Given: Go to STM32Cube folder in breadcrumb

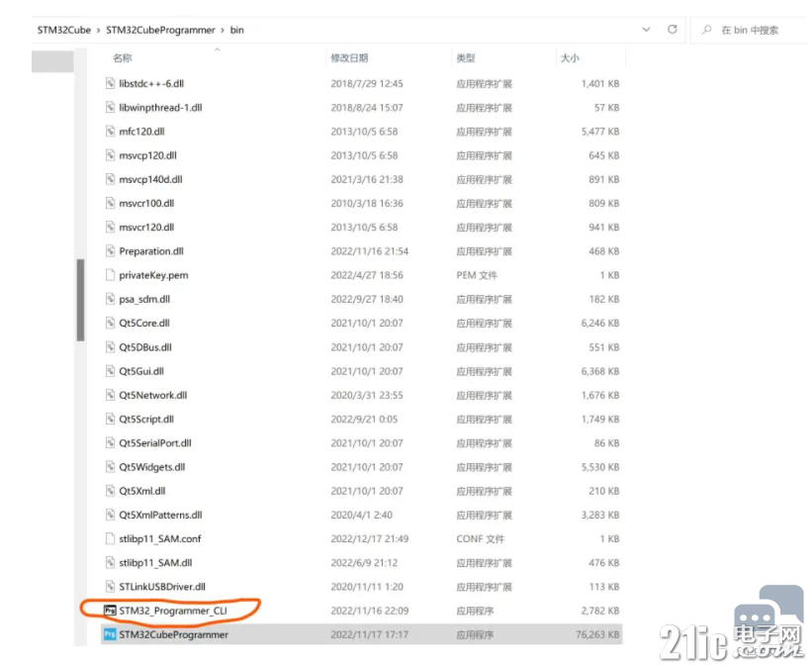Looking at the screenshot, I should point(63,30).
